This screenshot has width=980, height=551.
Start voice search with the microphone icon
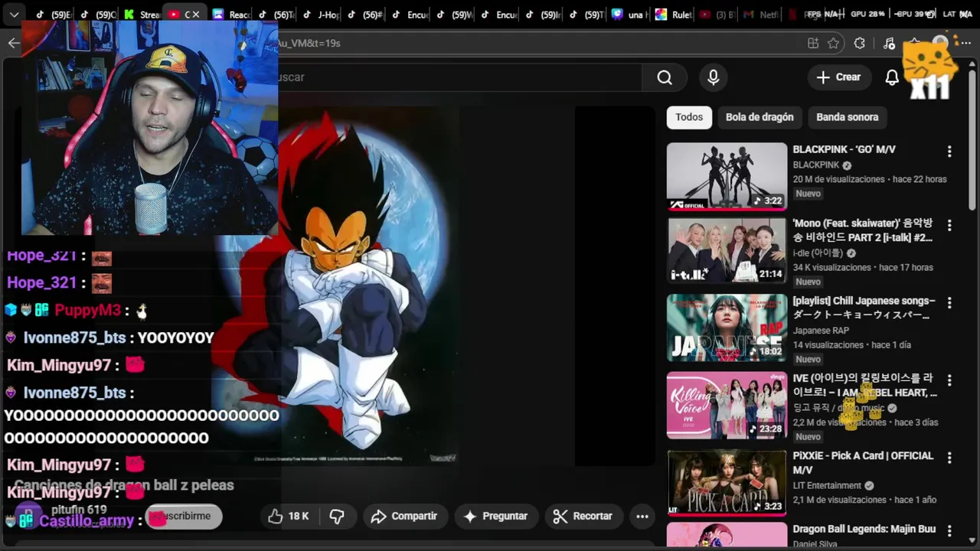pyautogui.click(x=714, y=77)
